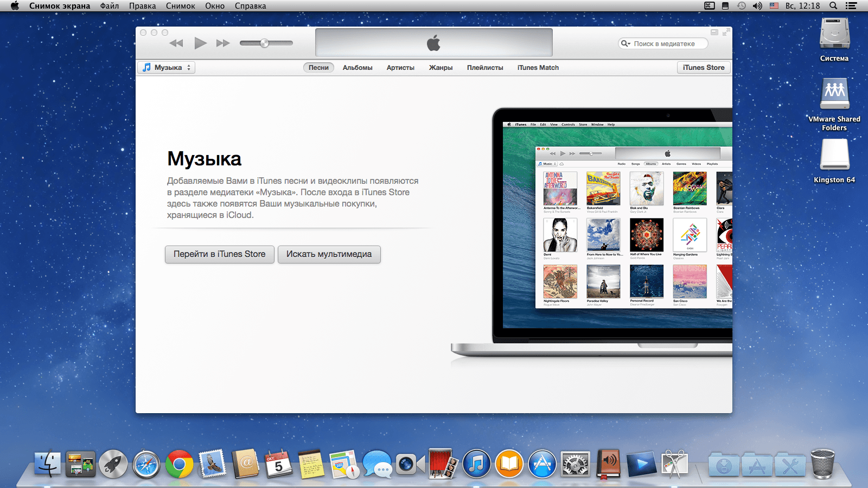868x488 pixels.
Task: Click the MacBook promo image in iTunes
Action: (591, 232)
